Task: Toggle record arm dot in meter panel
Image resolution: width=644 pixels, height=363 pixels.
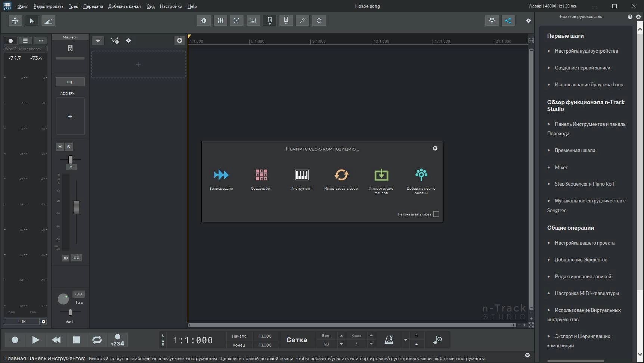Action: [11, 41]
